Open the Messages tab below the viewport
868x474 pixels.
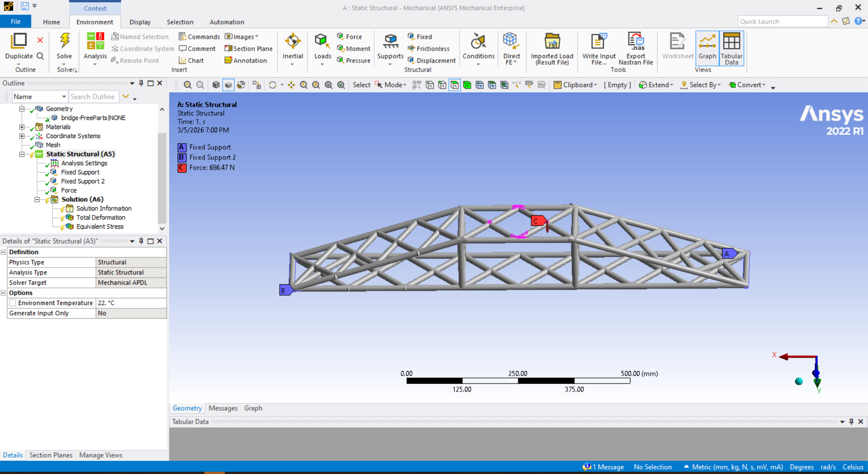pyautogui.click(x=223, y=408)
